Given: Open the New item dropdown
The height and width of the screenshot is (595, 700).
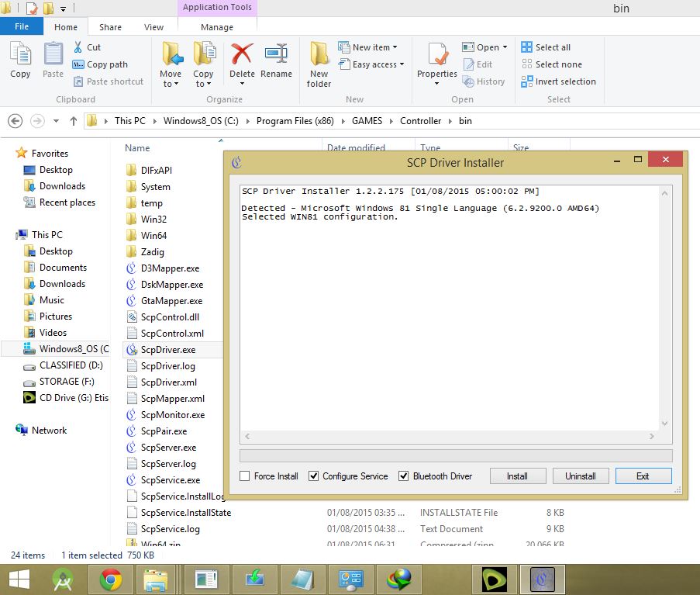Looking at the screenshot, I should pos(395,47).
